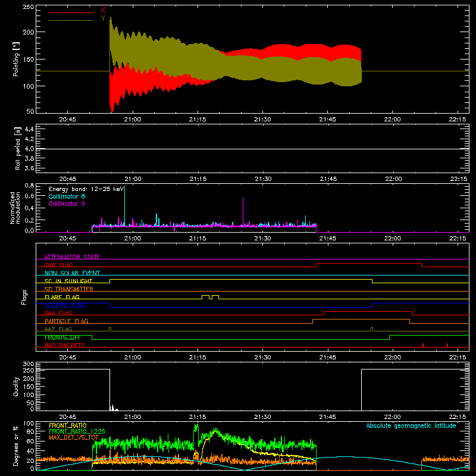Click the AAZ_FLAG label
The height and width of the screenshot is (476, 476).
click(58, 329)
